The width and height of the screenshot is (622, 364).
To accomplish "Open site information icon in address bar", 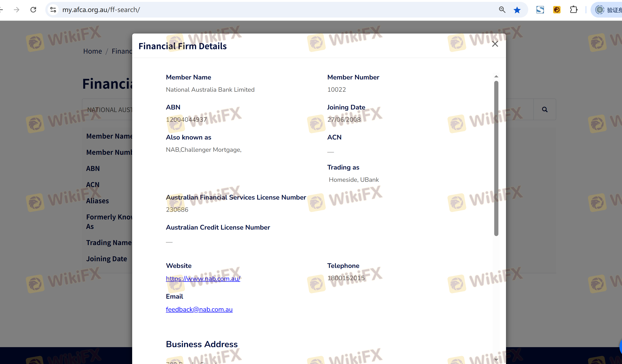I will (x=53, y=10).
